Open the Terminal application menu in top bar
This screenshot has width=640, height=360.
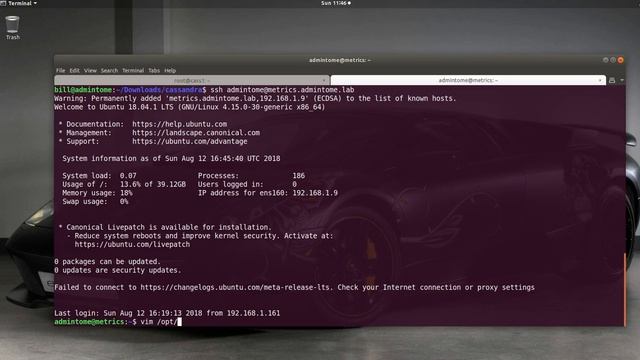(x=19, y=3)
